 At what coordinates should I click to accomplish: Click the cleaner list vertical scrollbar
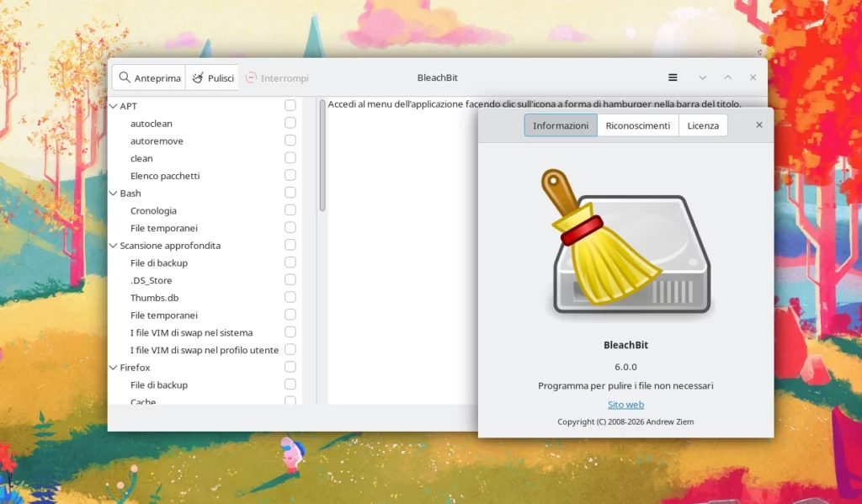322,156
